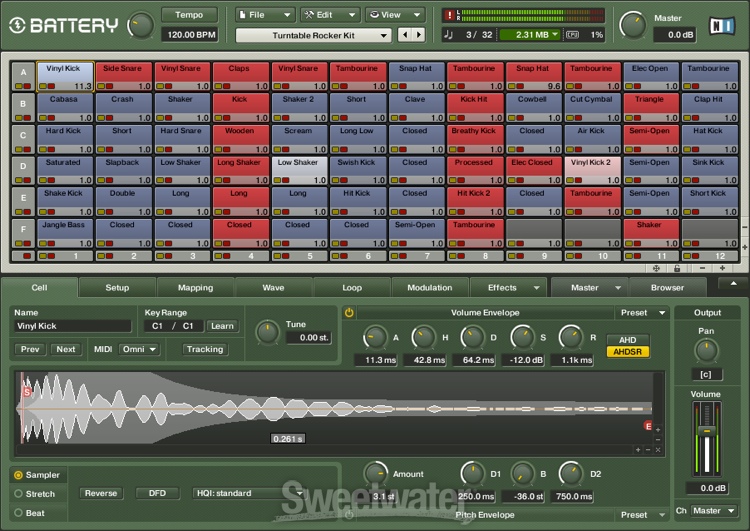Zoom out waveform horizontally with minus
This screenshot has width=750, height=531.
[x=648, y=450]
